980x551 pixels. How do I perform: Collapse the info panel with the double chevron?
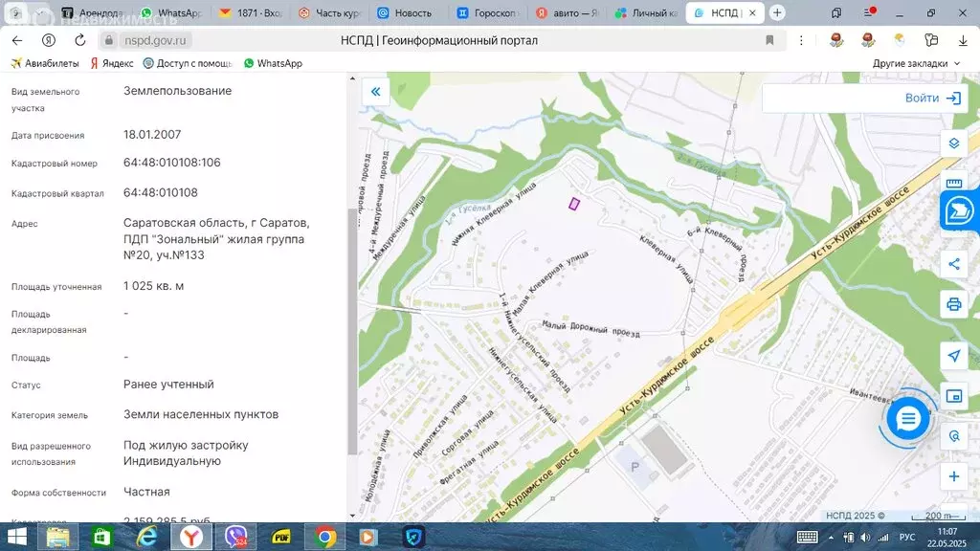[375, 92]
